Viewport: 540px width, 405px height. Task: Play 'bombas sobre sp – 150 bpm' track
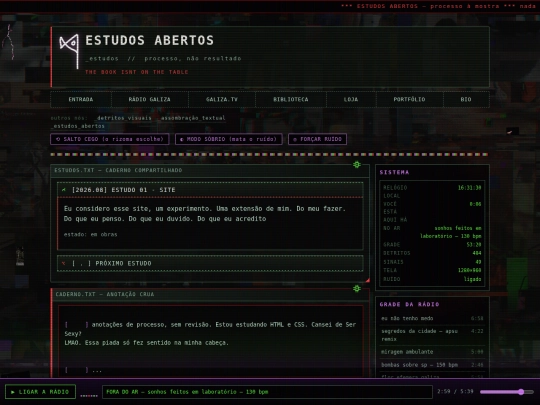(x=432, y=365)
